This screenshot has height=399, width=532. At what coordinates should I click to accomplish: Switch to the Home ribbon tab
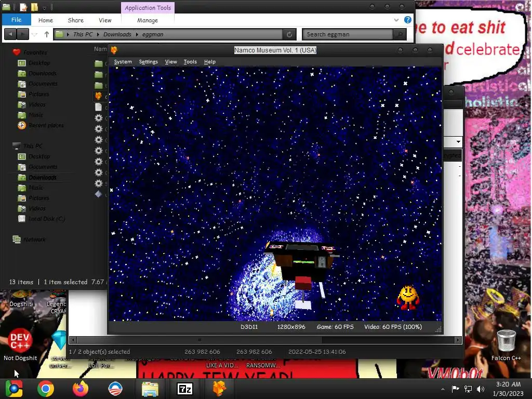(46, 20)
